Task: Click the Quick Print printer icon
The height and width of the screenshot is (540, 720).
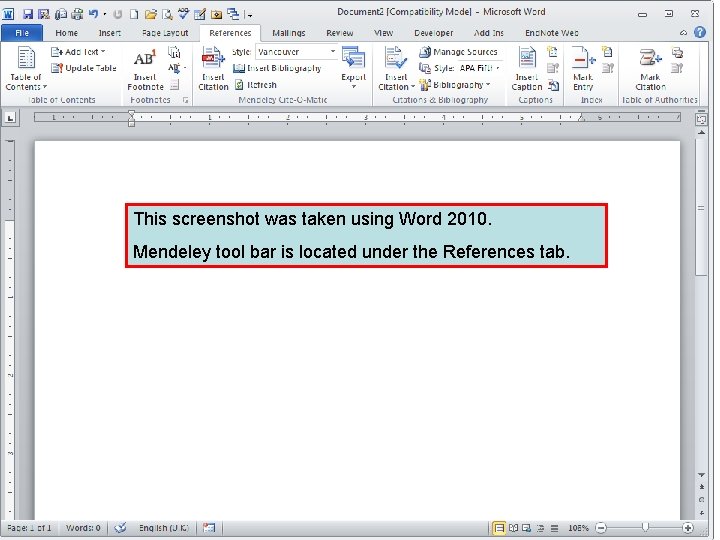Action: (x=78, y=14)
